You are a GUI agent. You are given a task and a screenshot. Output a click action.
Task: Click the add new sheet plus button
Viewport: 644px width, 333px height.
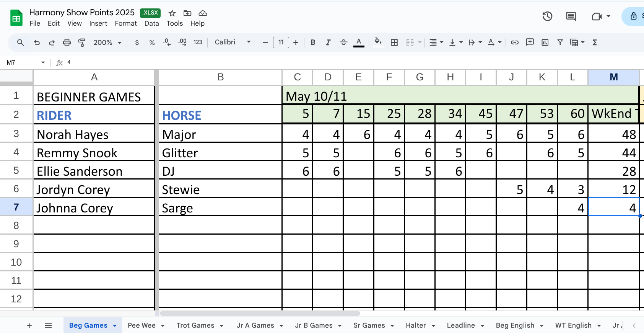coord(29,326)
